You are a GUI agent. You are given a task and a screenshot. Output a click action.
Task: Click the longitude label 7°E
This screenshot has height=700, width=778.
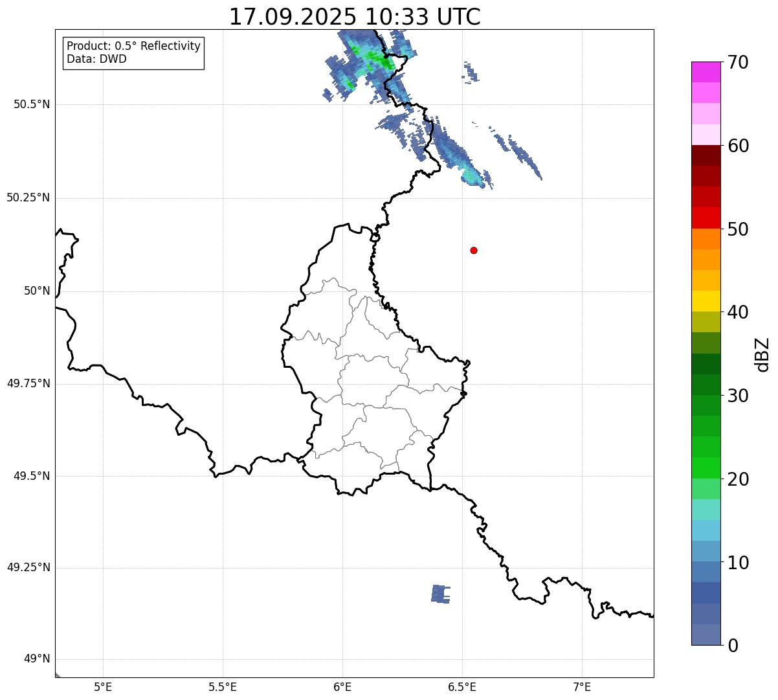[582, 688]
